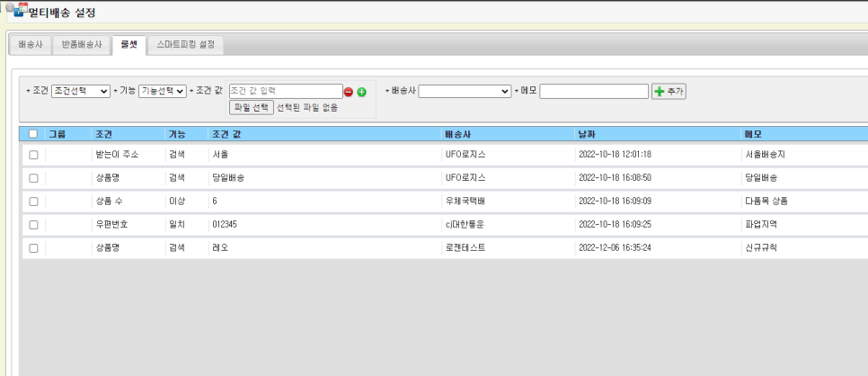
Task: Click the date 2022-12-06 16:35:24
Action: pos(615,248)
